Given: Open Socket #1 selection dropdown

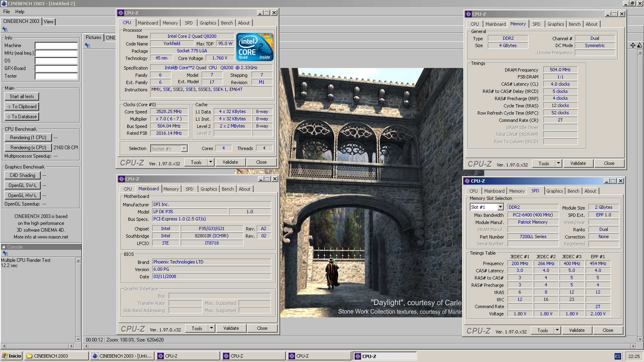Looking at the screenshot, I should [x=184, y=149].
